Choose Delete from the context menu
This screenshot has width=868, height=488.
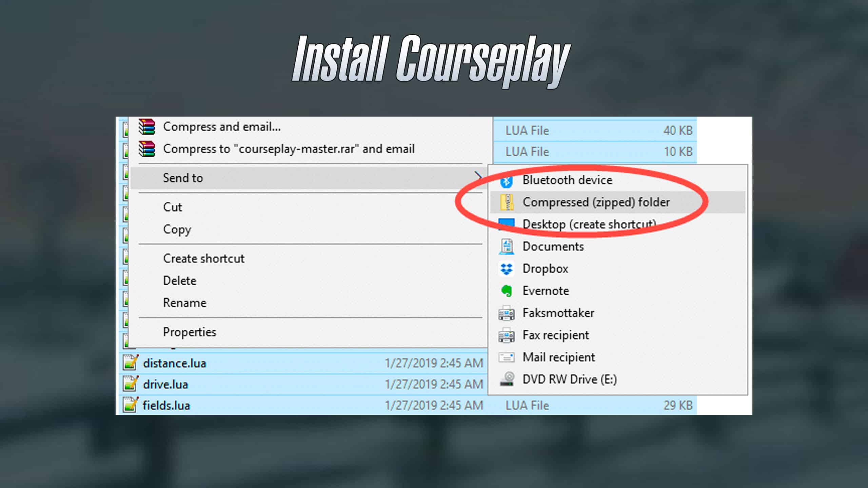click(180, 281)
